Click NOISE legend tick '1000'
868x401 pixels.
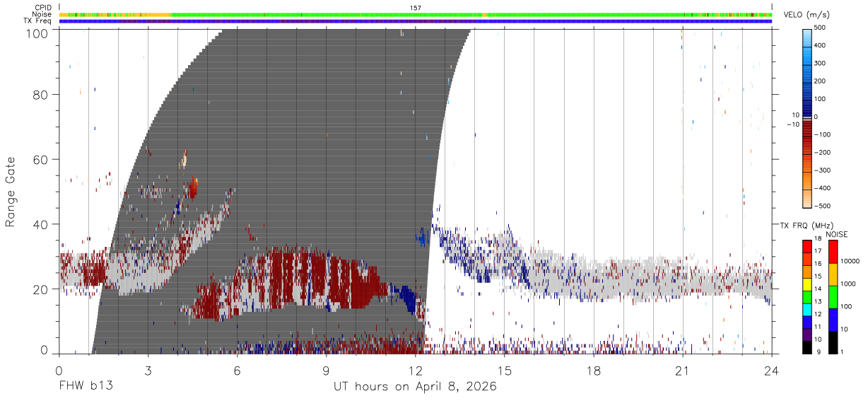[848, 284]
